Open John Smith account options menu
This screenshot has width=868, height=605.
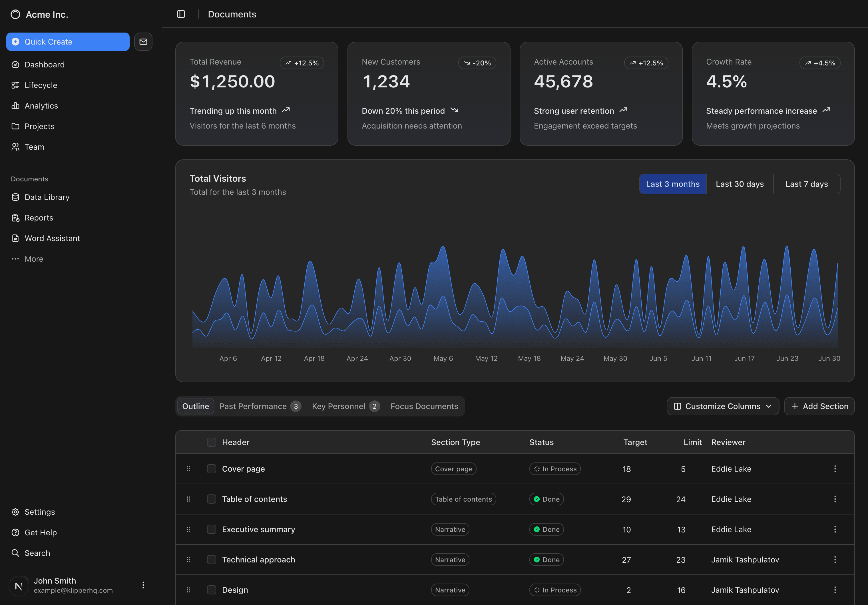[143, 585]
